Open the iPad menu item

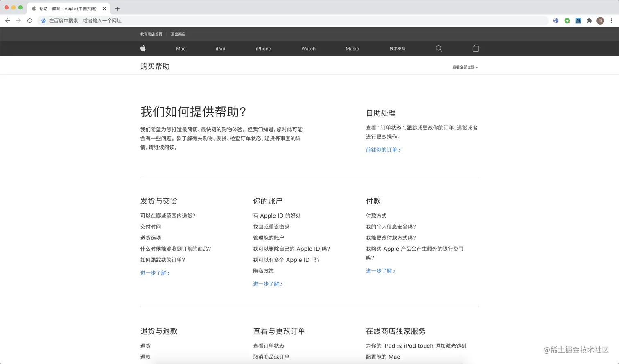point(221,49)
